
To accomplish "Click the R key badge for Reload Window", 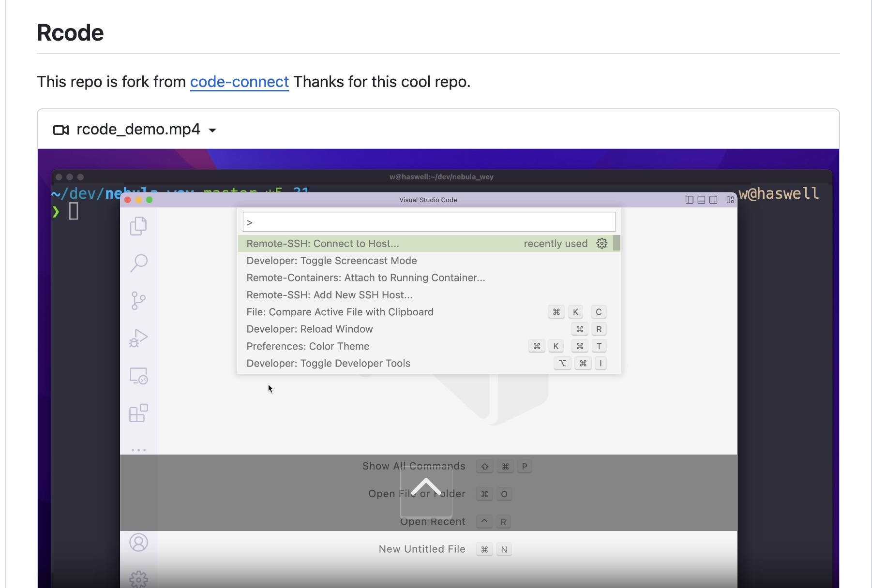I will pyautogui.click(x=599, y=329).
